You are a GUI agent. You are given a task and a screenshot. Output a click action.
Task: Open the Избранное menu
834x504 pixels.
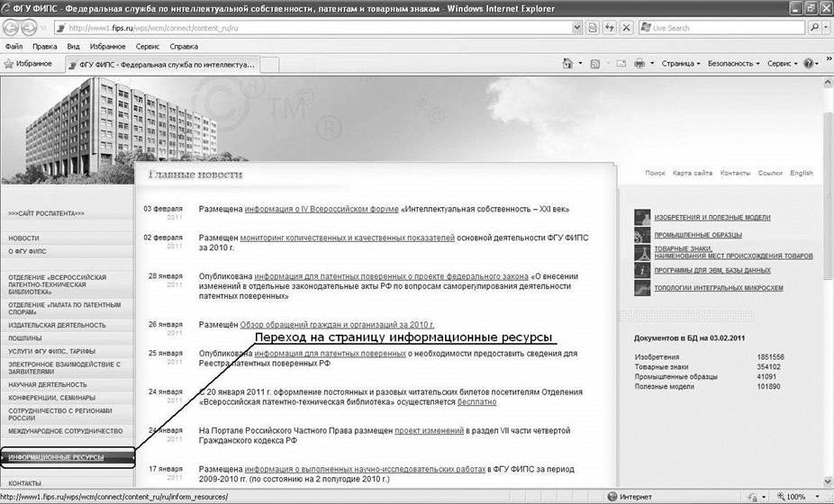[107, 47]
